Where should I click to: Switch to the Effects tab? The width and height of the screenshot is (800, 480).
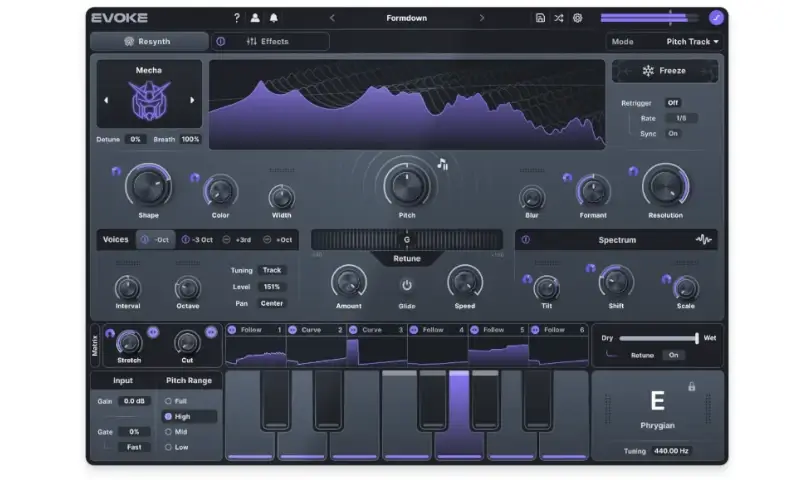tap(270, 42)
